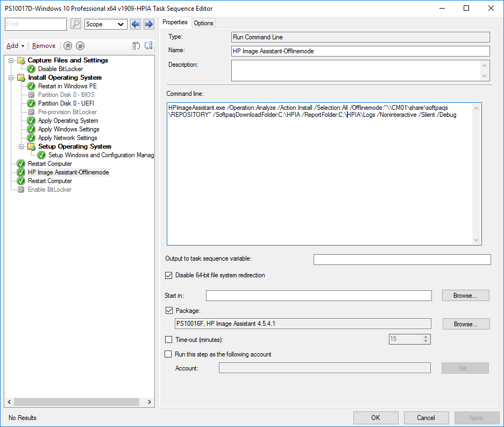The height and width of the screenshot is (427, 504).
Task: Click Output to task sequence variable field
Action: 402,260
